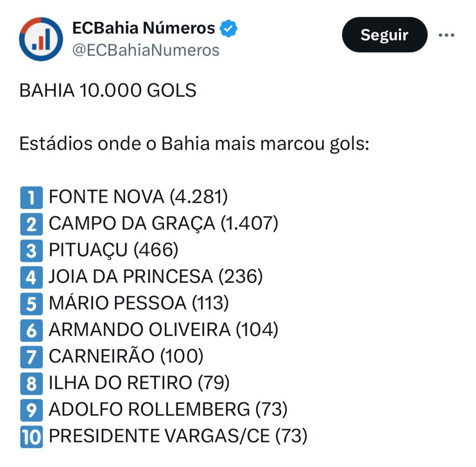Click the number 8 keycap emoji

coord(32,383)
